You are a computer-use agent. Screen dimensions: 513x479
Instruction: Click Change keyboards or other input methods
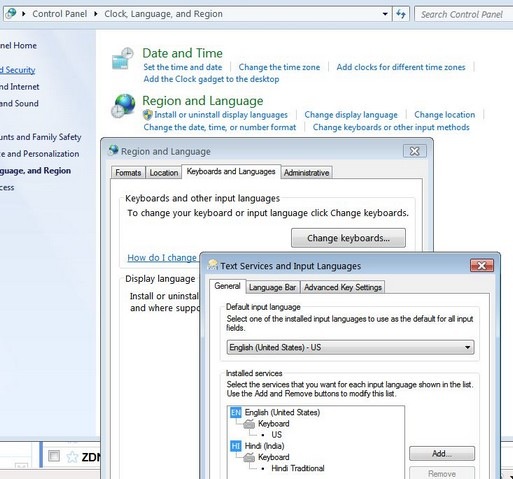[391, 127]
